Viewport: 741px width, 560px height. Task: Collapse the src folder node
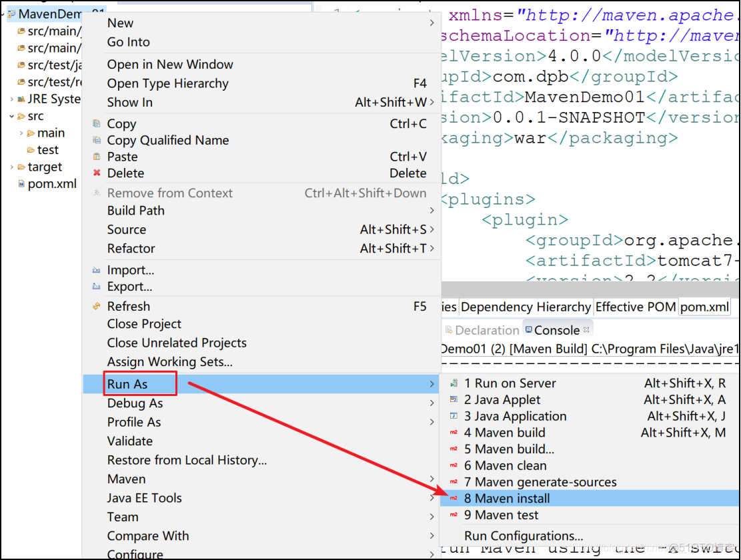click(x=12, y=117)
